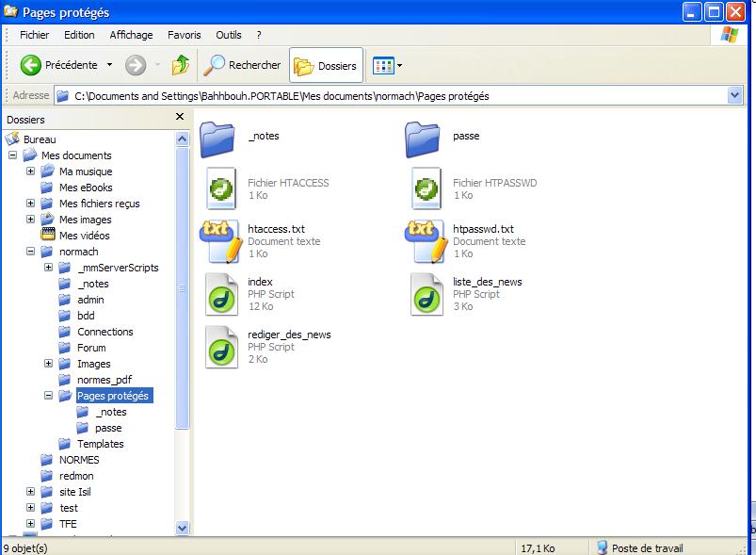Select the Templates folder in tree

pyautogui.click(x=101, y=444)
